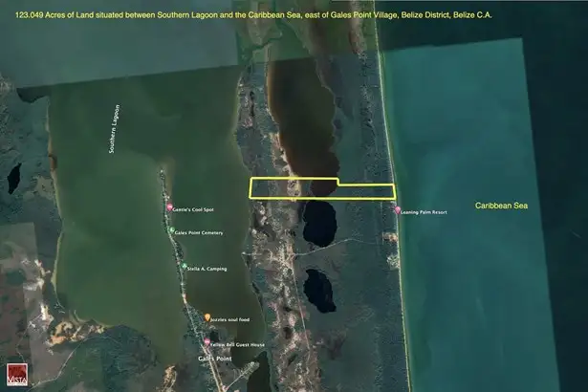The image size is (588, 392).
Task: Click the Vista logo in the corner
Action: (x=16, y=375)
